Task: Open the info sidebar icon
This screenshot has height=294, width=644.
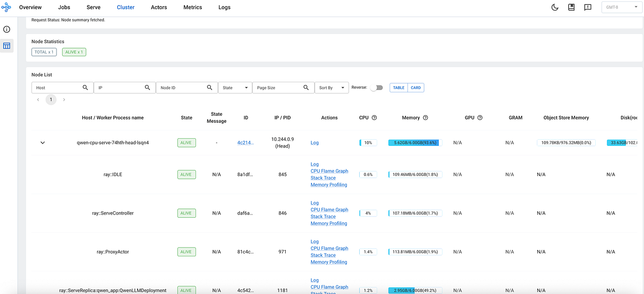Action: tap(7, 29)
